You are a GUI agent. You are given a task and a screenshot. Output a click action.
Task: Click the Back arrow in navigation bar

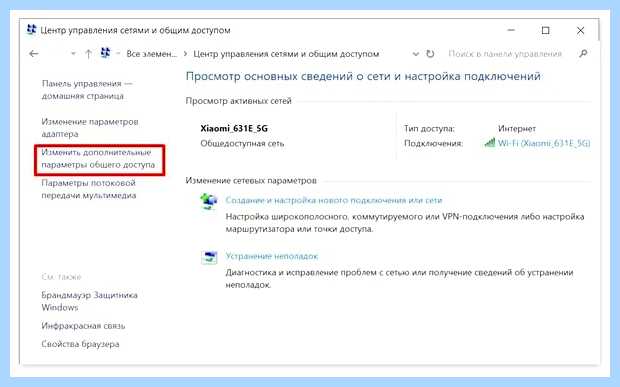point(34,54)
